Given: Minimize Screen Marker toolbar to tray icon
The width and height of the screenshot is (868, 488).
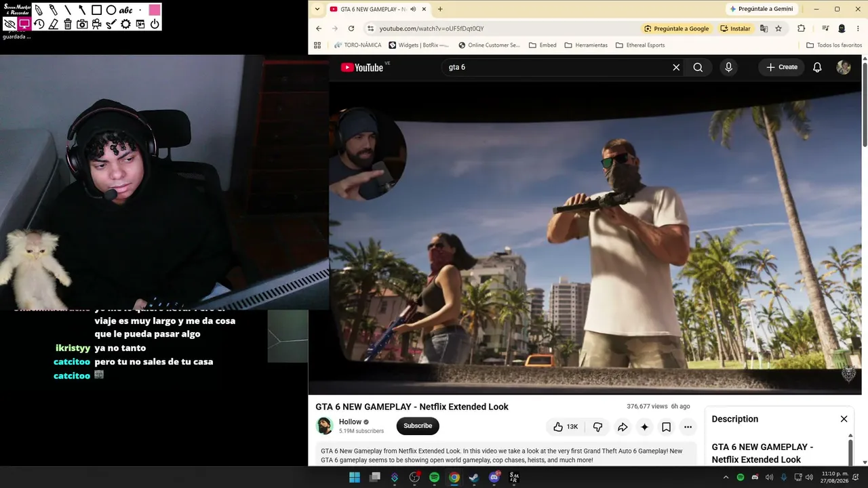Looking at the screenshot, I should [140, 24].
